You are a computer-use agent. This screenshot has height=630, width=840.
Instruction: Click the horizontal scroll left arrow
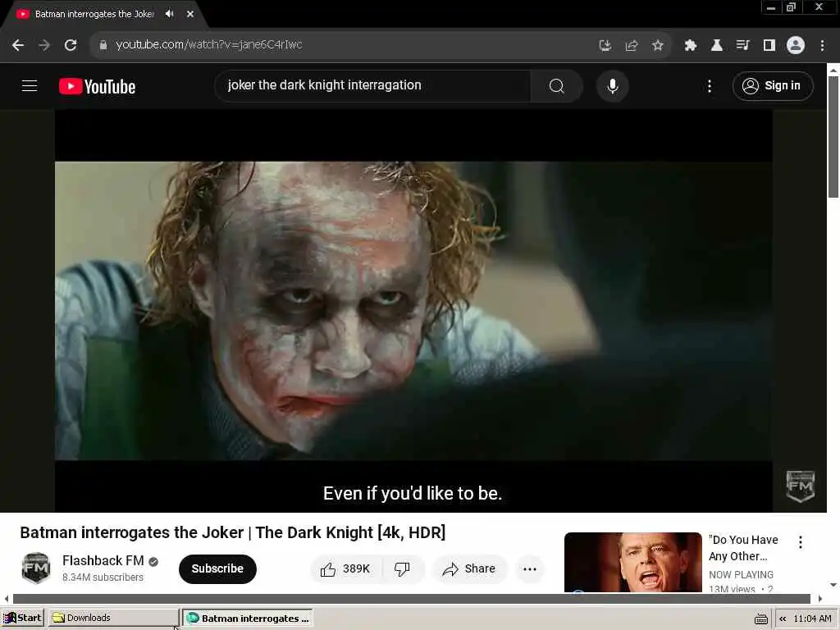[x=6, y=598]
